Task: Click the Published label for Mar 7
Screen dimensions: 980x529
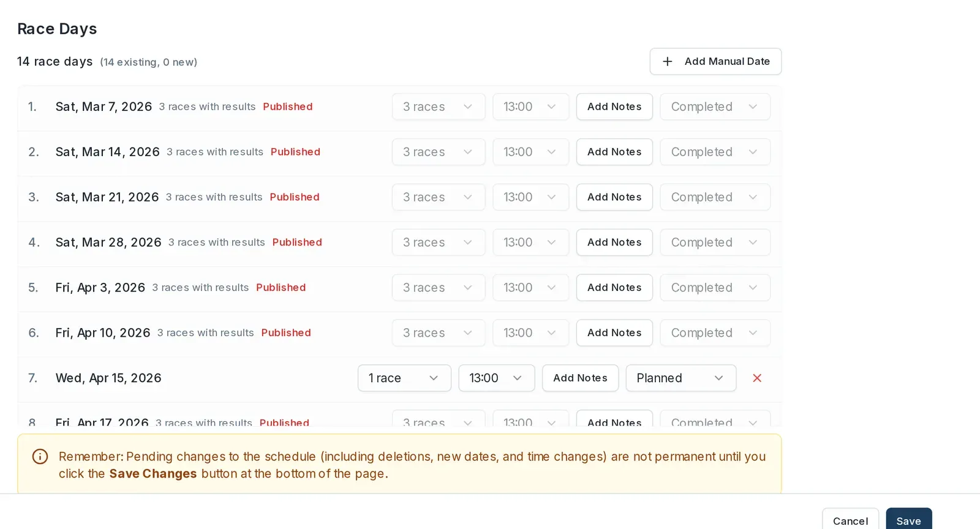Action: pyautogui.click(x=288, y=107)
